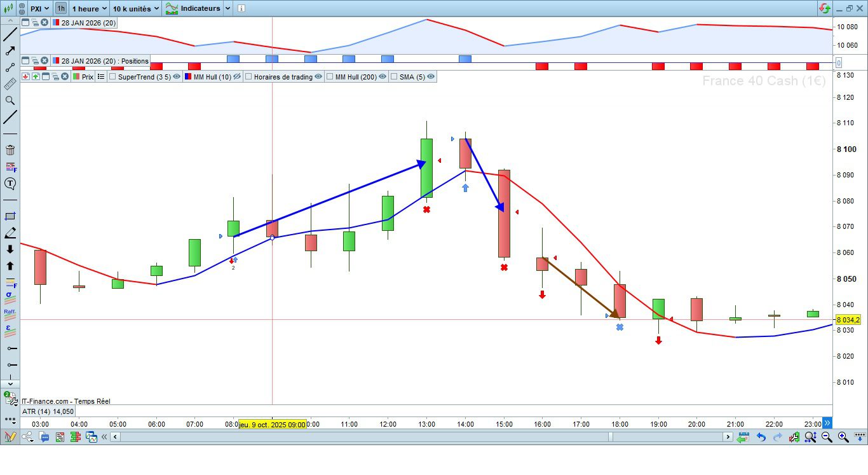This screenshot has width=868, height=475.
Task: Select the segment tool with endpoint circles
Action: coord(10,67)
